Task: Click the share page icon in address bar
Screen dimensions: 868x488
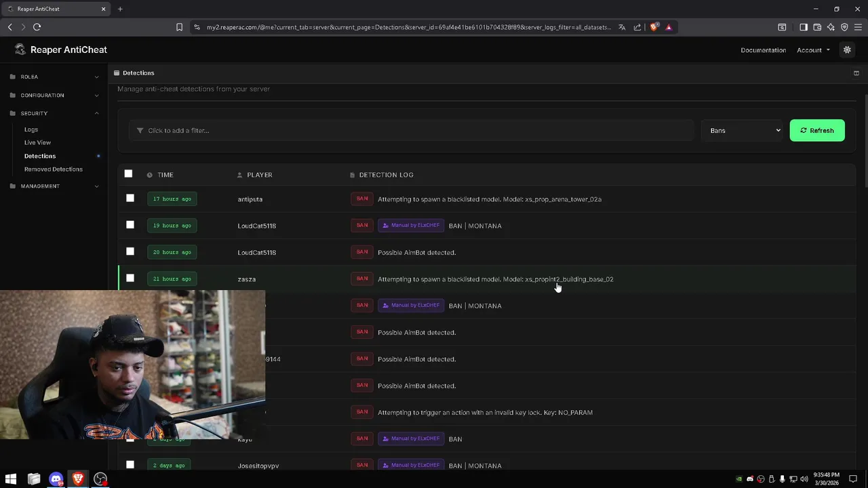Action: (637, 27)
